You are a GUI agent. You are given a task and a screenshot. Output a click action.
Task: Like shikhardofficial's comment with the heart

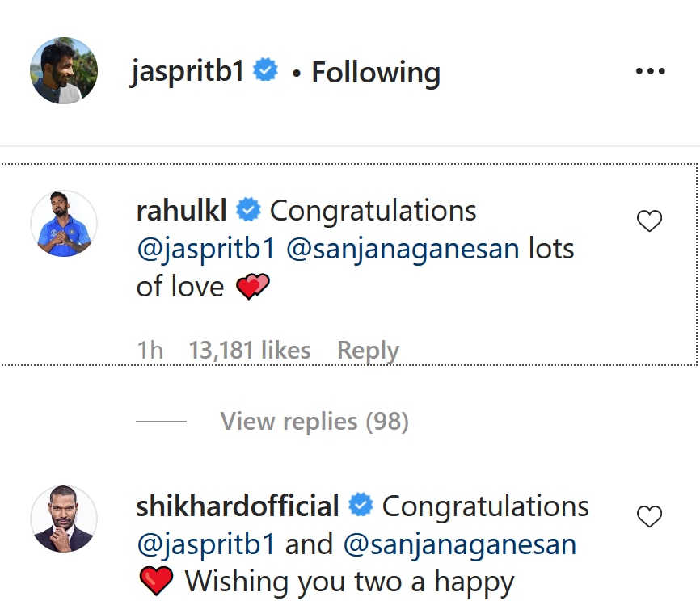(650, 516)
